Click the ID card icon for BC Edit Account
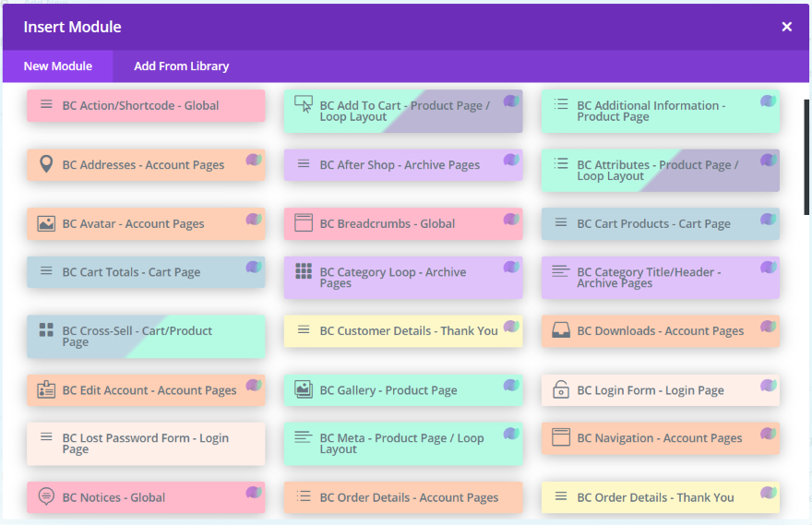Viewport: 812px width, 525px height. (46, 389)
